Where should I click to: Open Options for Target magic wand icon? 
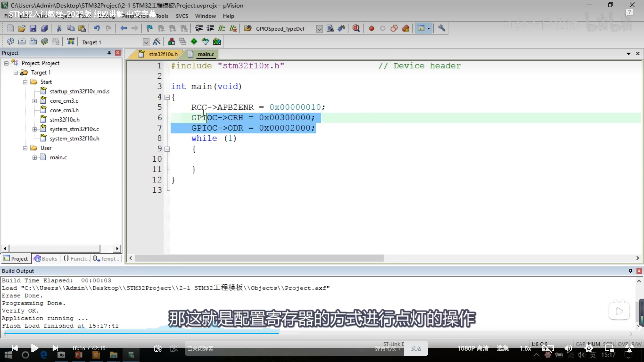(156, 41)
